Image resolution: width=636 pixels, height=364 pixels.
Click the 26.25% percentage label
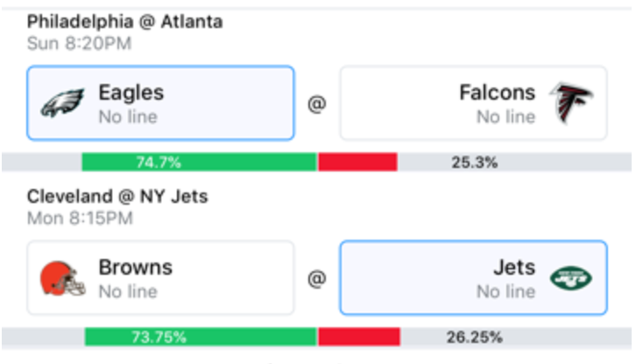475,337
